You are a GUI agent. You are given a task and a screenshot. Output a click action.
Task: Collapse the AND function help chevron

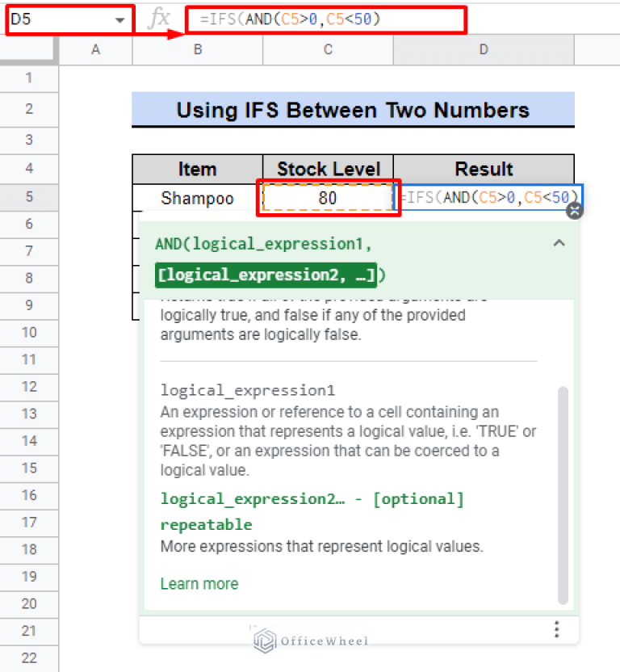(x=559, y=243)
